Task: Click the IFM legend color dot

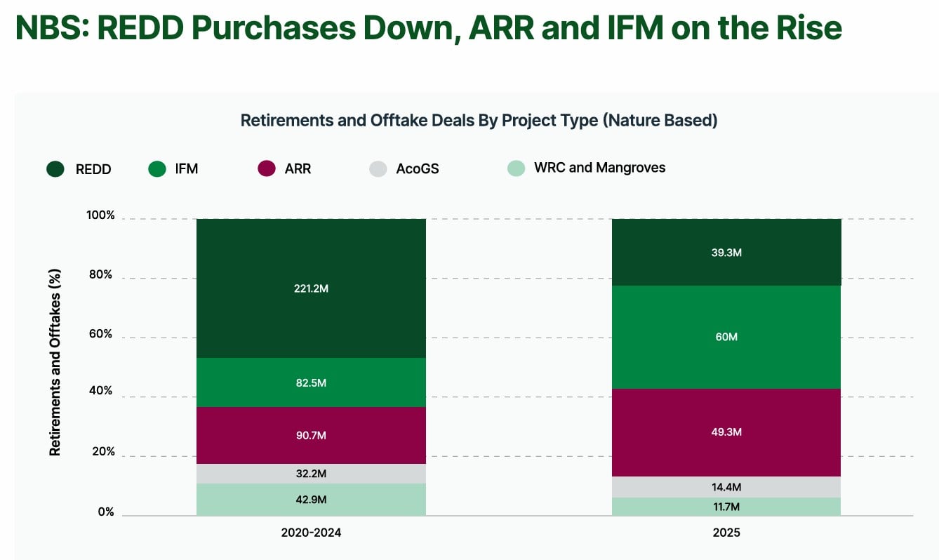Action: pos(158,168)
